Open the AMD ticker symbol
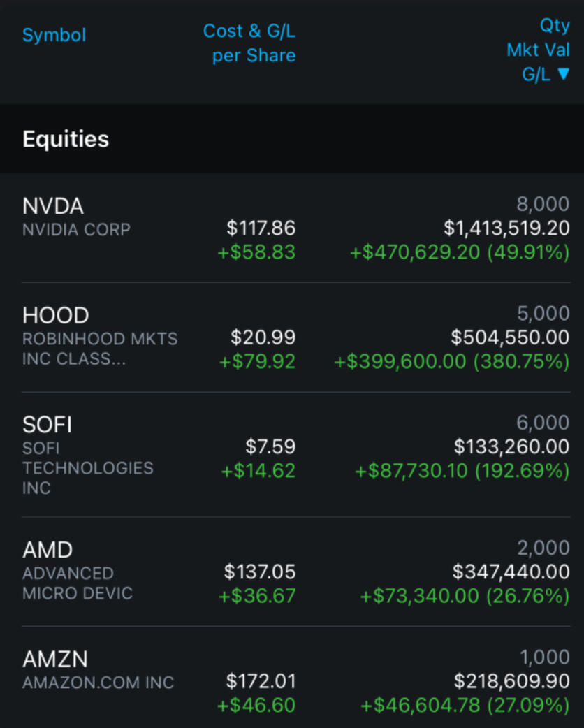The width and height of the screenshot is (584, 728). 48,550
